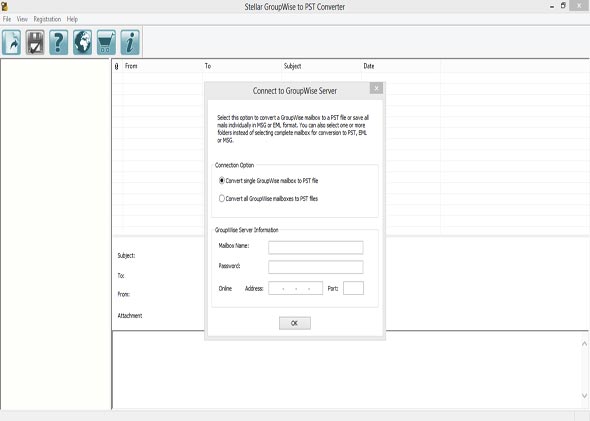
Task: Click the application logo in title bar
Action: tap(5, 6)
